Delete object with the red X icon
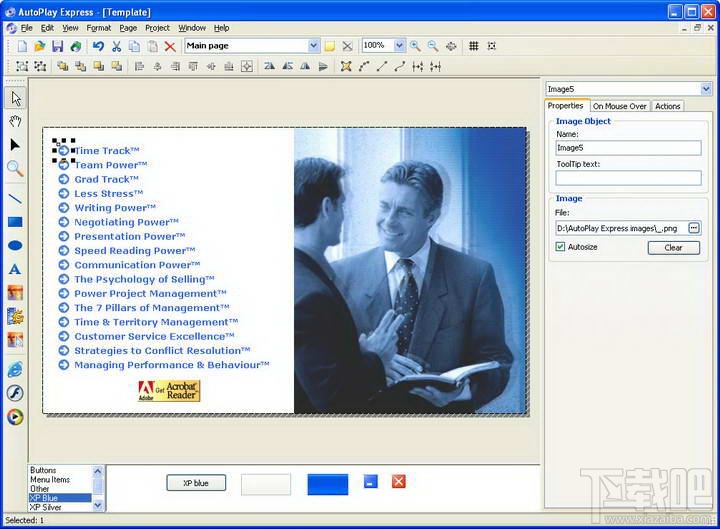 (170, 46)
